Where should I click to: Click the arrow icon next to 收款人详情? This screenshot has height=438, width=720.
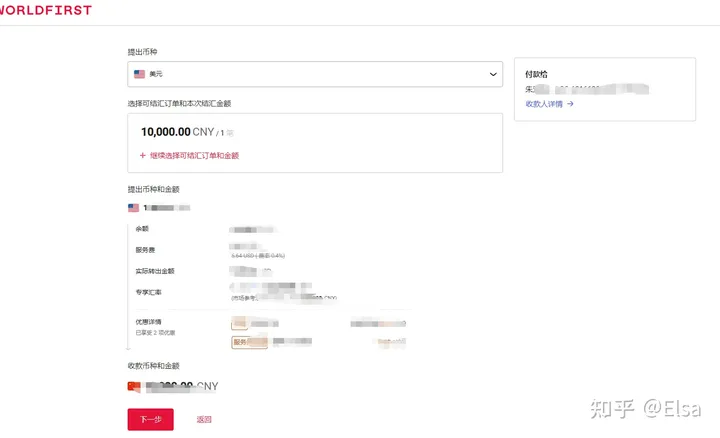(x=570, y=104)
